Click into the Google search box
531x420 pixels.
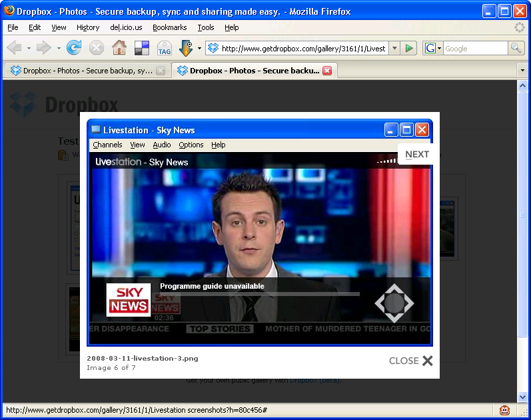tap(476, 49)
